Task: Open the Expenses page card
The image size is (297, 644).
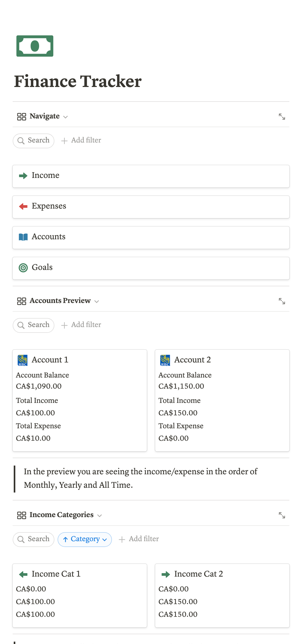Action: [x=151, y=207]
